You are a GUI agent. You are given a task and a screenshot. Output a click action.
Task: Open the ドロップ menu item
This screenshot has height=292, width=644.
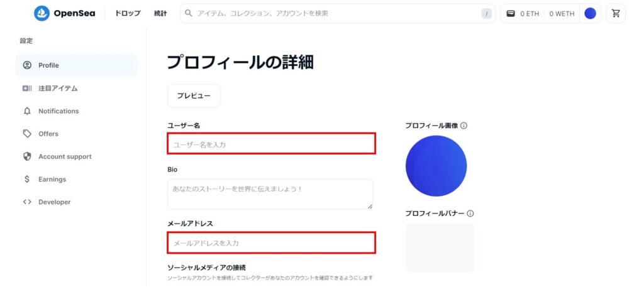point(128,13)
